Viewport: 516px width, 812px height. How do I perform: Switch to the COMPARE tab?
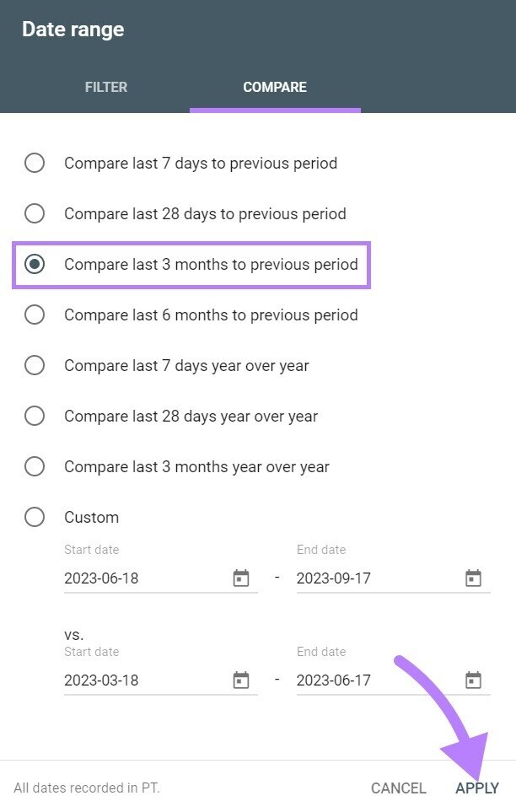click(x=274, y=87)
